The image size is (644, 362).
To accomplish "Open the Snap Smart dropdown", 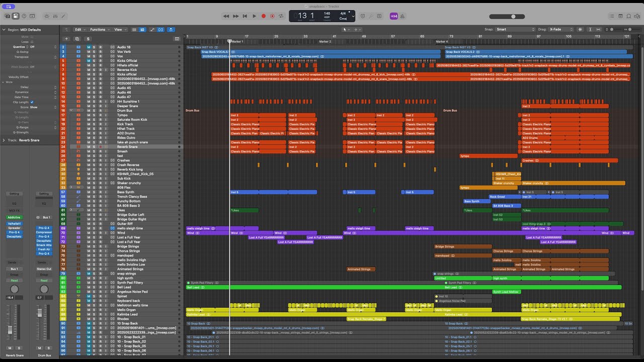I will (x=515, y=30).
